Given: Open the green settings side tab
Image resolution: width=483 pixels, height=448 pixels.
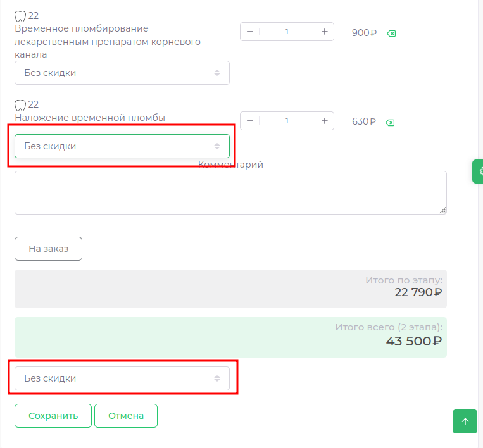Looking at the screenshot, I should (x=479, y=171).
